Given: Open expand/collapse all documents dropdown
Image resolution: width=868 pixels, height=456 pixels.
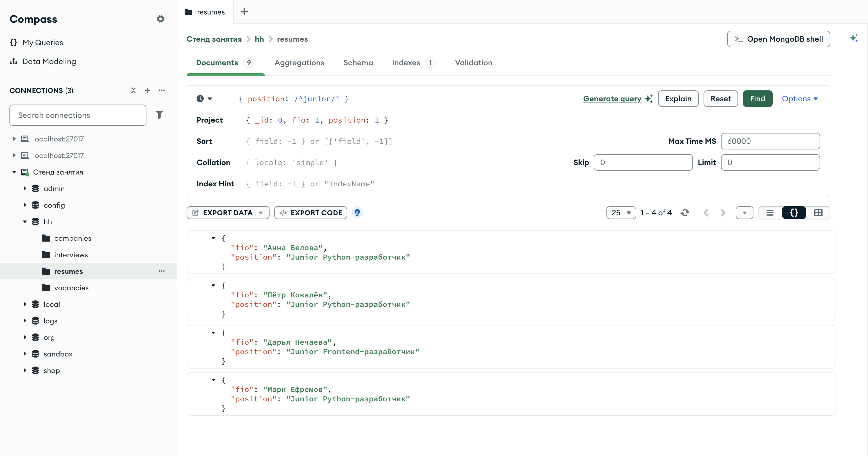Looking at the screenshot, I should [x=745, y=213].
